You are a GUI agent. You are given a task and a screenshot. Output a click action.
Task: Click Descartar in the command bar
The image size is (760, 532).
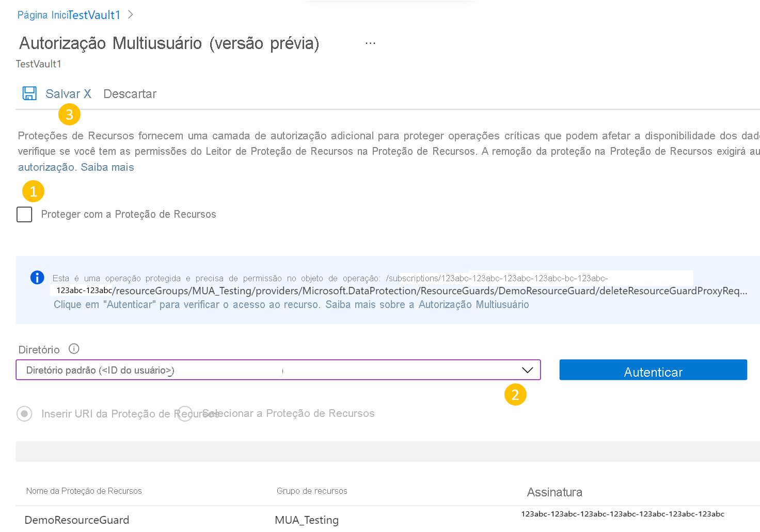click(x=130, y=93)
